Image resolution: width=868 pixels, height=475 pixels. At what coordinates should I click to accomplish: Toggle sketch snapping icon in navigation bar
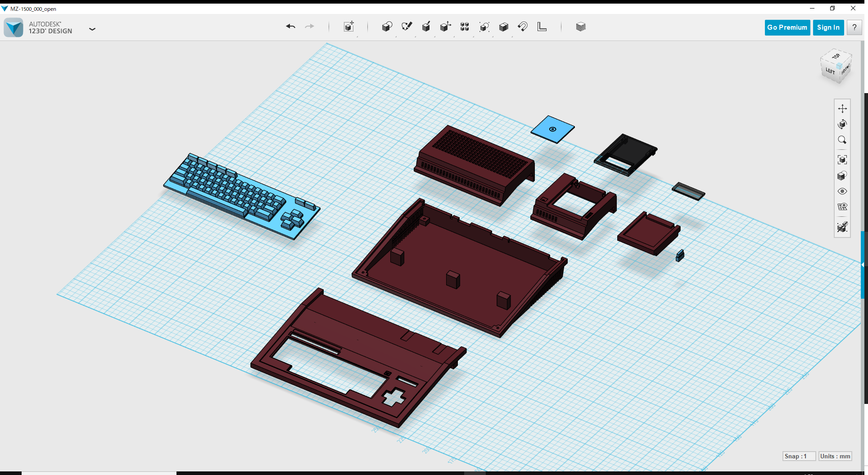click(842, 227)
